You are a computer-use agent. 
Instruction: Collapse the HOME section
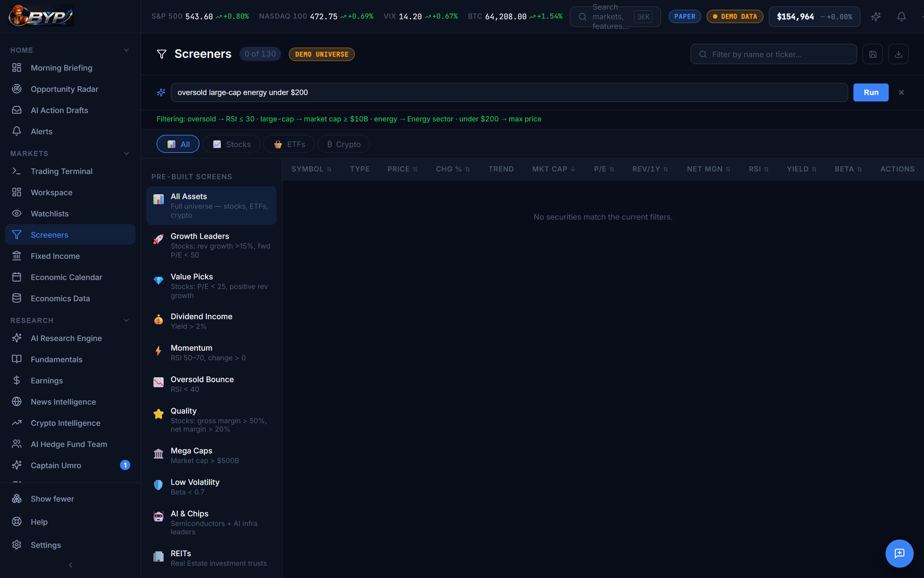126,50
